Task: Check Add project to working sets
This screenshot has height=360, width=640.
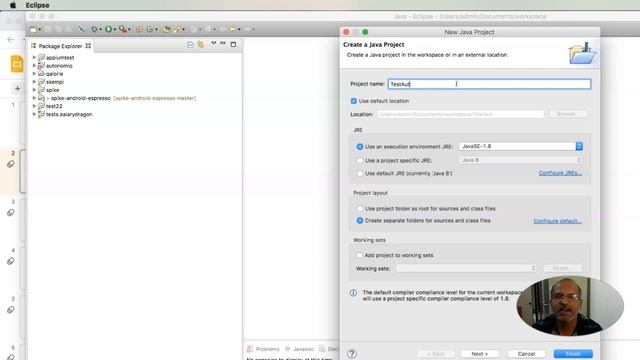Action: tap(359, 255)
